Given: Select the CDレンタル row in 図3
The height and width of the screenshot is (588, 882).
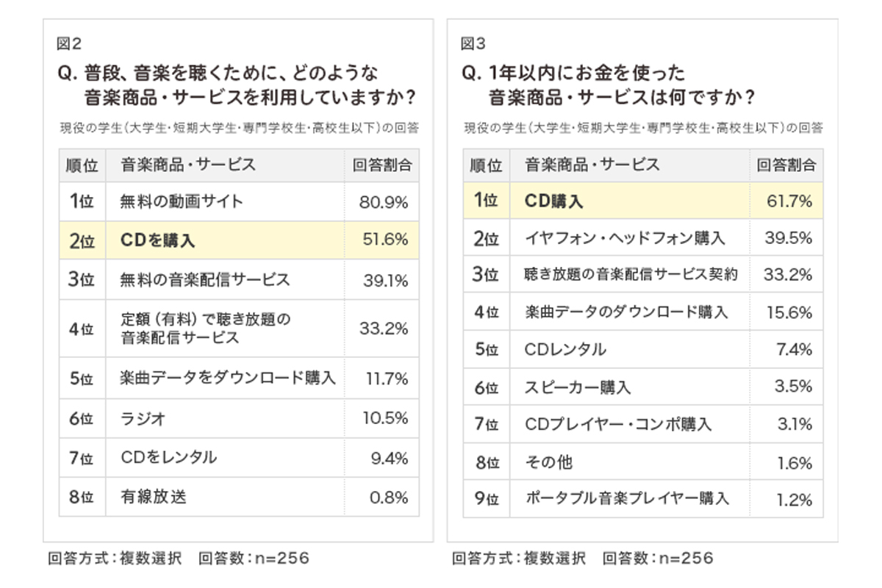Looking at the screenshot, I should 643,350.
